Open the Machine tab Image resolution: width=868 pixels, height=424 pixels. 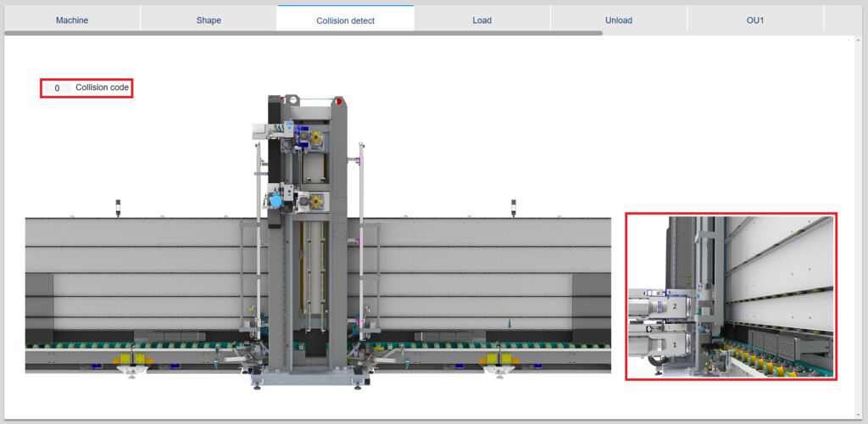click(72, 20)
